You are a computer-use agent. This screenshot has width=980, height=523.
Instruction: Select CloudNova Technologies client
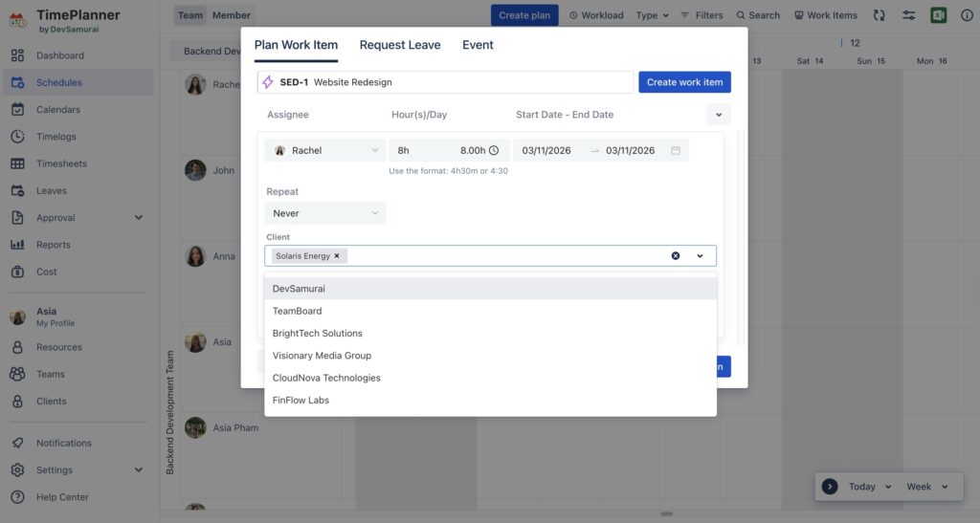point(491,378)
